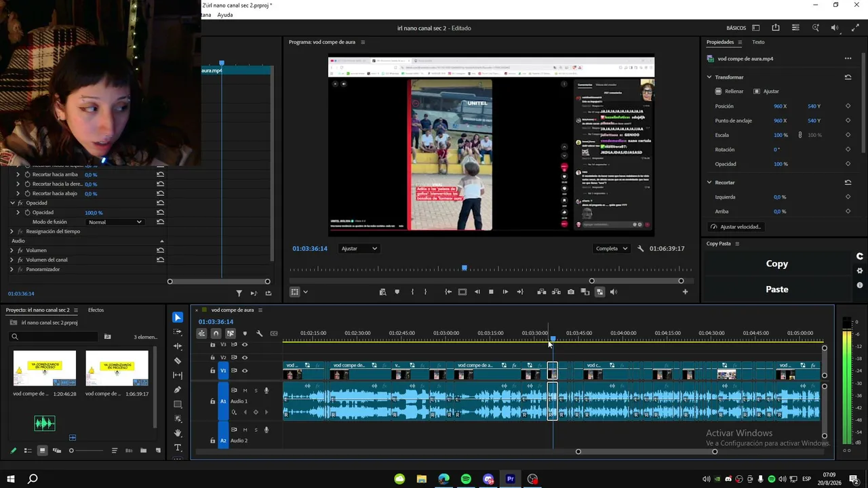
Task: Open the Modo de fusión Normal dropdown
Action: [x=115, y=222]
